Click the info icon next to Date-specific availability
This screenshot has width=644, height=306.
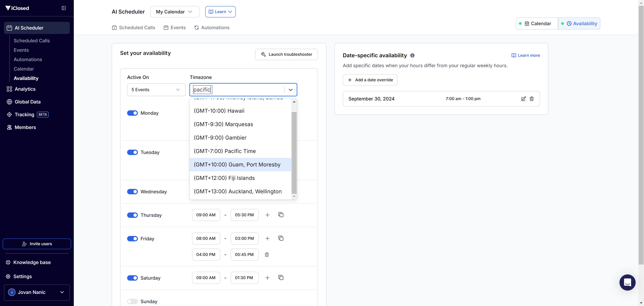pyautogui.click(x=412, y=55)
